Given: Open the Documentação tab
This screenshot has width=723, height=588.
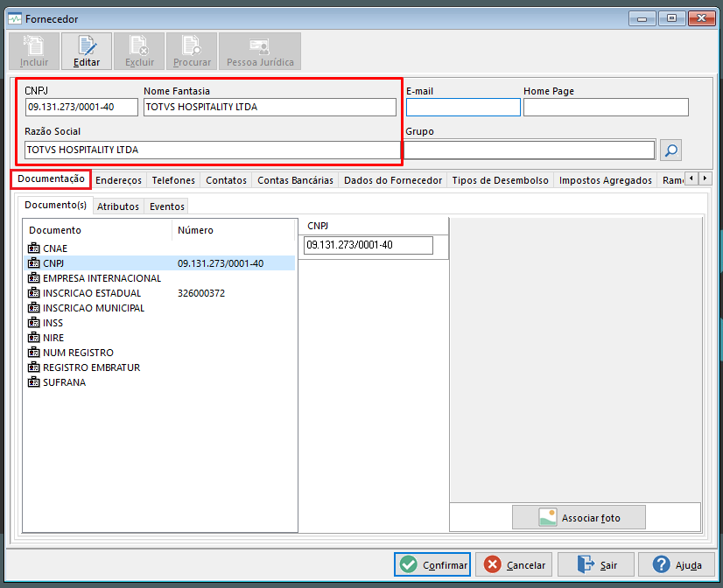Looking at the screenshot, I should [x=51, y=178].
